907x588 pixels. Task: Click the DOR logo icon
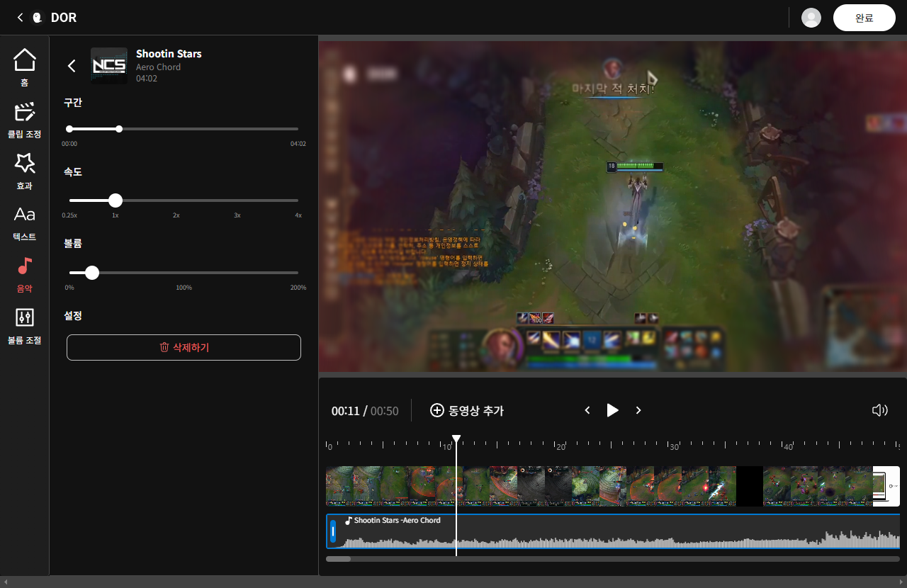(38, 17)
